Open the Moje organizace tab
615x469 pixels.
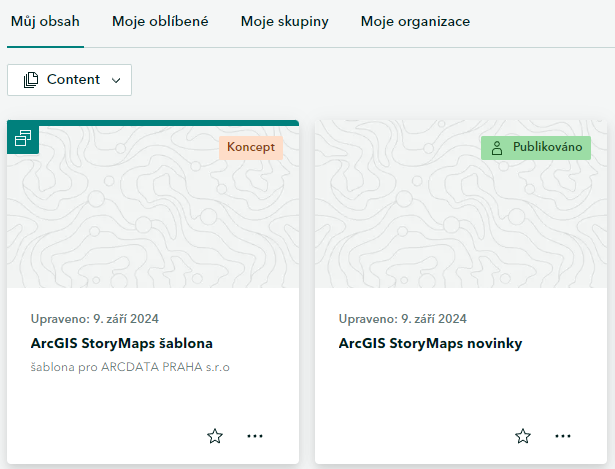pyautogui.click(x=415, y=22)
